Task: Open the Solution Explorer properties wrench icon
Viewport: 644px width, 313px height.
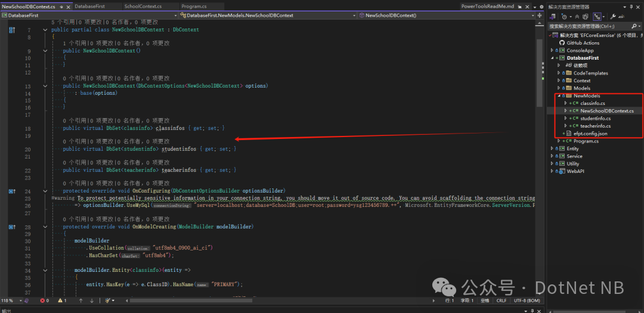Action: coord(613,17)
